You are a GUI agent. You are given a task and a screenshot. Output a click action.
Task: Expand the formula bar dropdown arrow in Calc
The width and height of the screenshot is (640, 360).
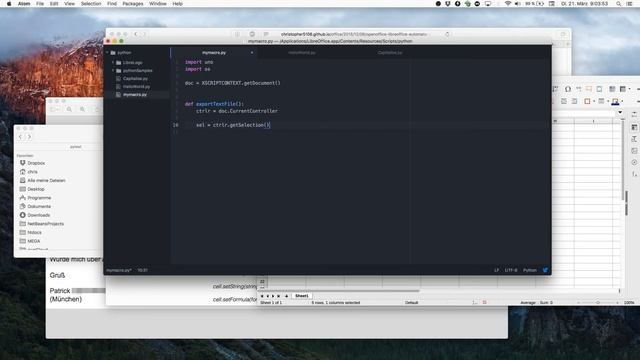pos(620,112)
